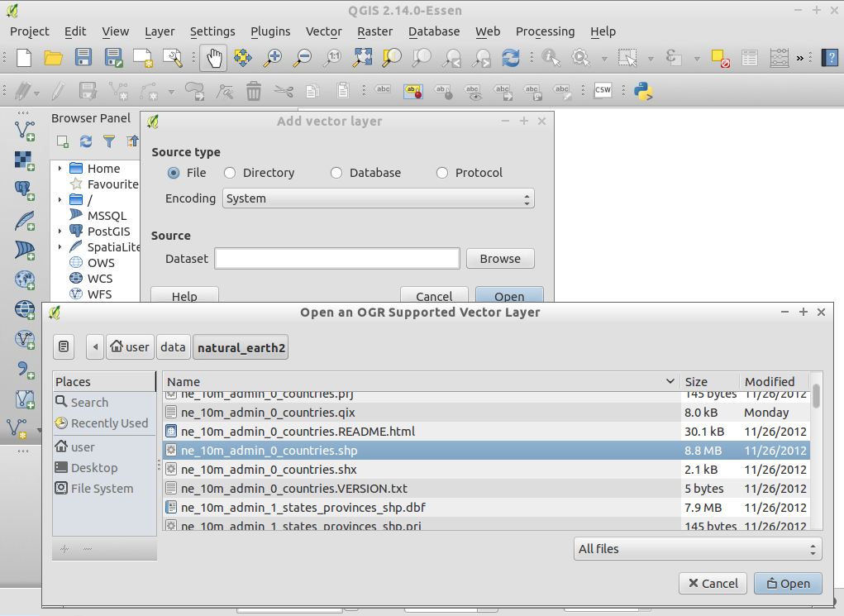Open the Processing menu

tap(545, 31)
